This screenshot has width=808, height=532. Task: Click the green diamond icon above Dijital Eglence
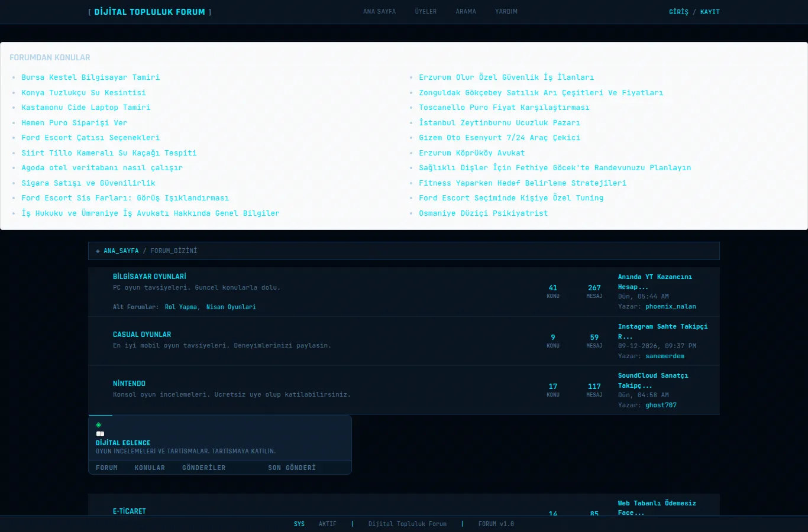coord(99,425)
